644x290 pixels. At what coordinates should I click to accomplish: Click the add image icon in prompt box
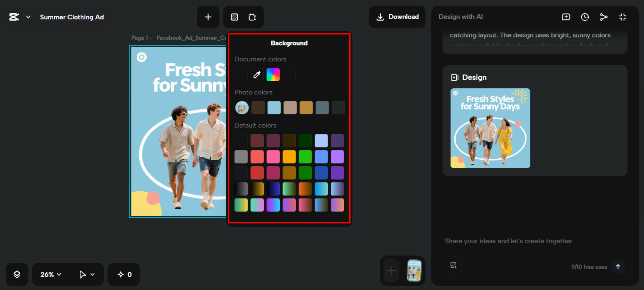[453, 265]
